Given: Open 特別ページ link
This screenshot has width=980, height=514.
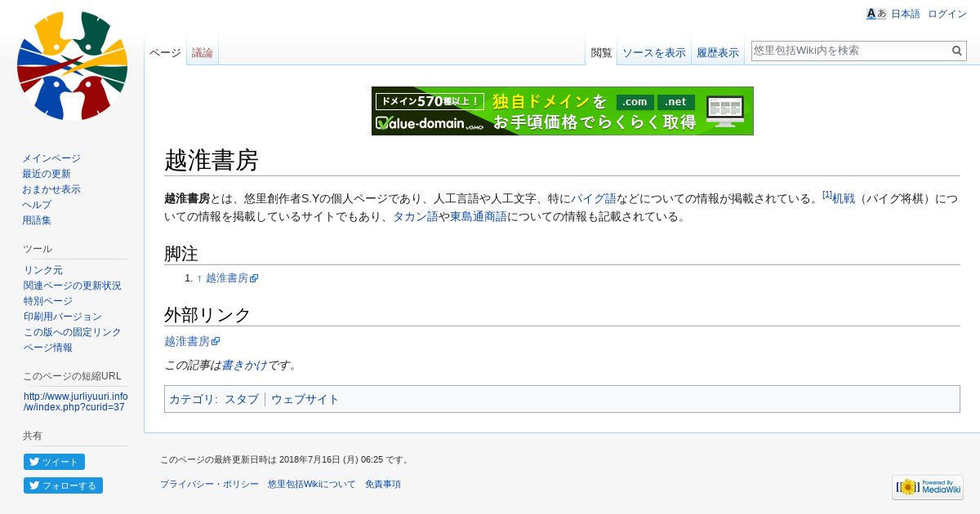Looking at the screenshot, I should point(48,301).
